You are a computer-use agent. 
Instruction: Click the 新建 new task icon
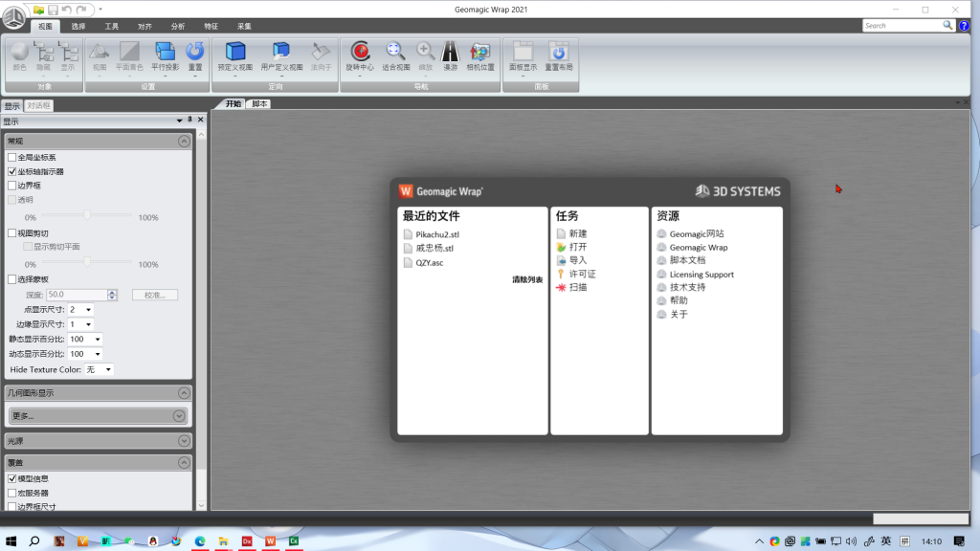click(561, 233)
